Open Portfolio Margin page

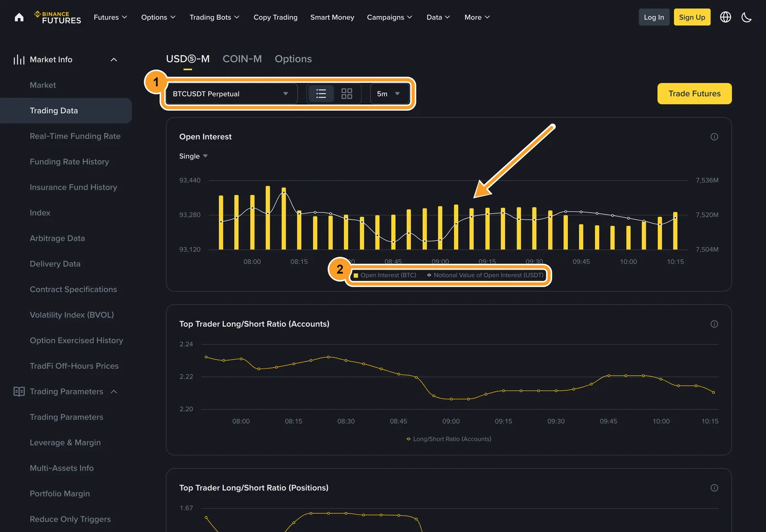pyautogui.click(x=60, y=494)
